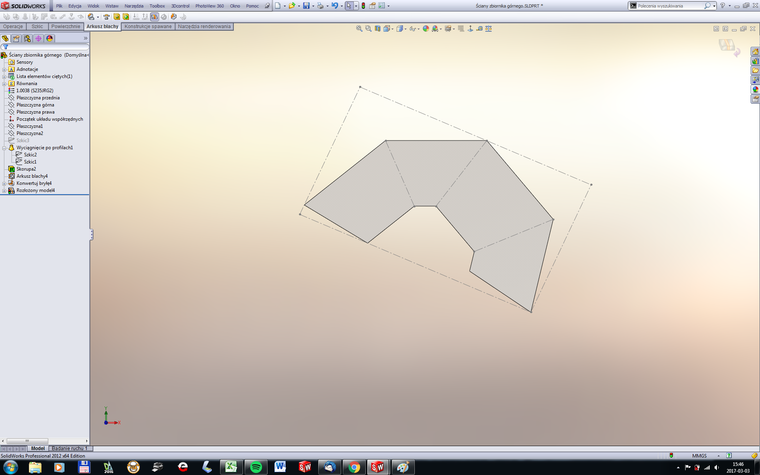Click the Polecenia wyszukiwania search field
This screenshot has width=760, height=475.
[x=669, y=6]
